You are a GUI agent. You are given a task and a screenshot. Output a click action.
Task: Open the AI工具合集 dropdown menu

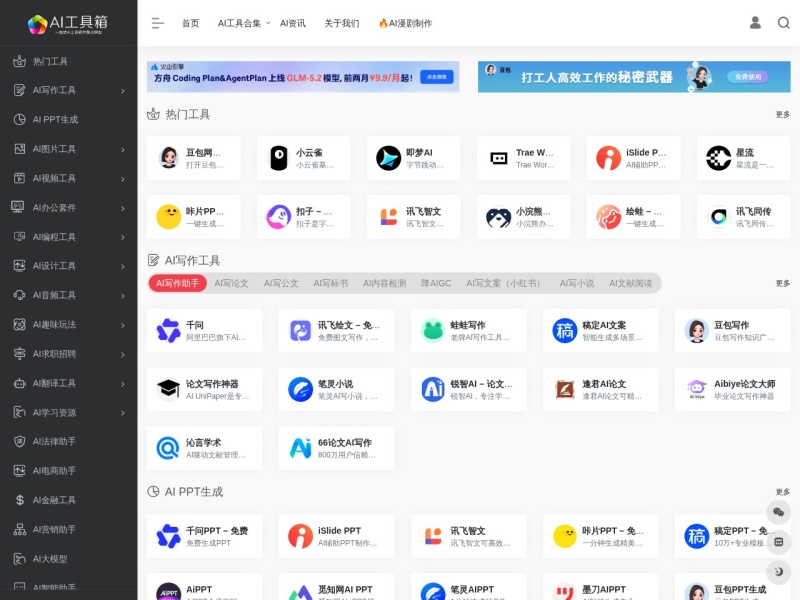point(244,23)
